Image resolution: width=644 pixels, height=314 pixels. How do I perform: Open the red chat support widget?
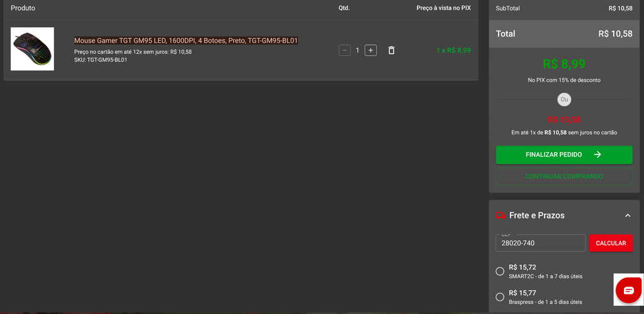coord(628,290)
